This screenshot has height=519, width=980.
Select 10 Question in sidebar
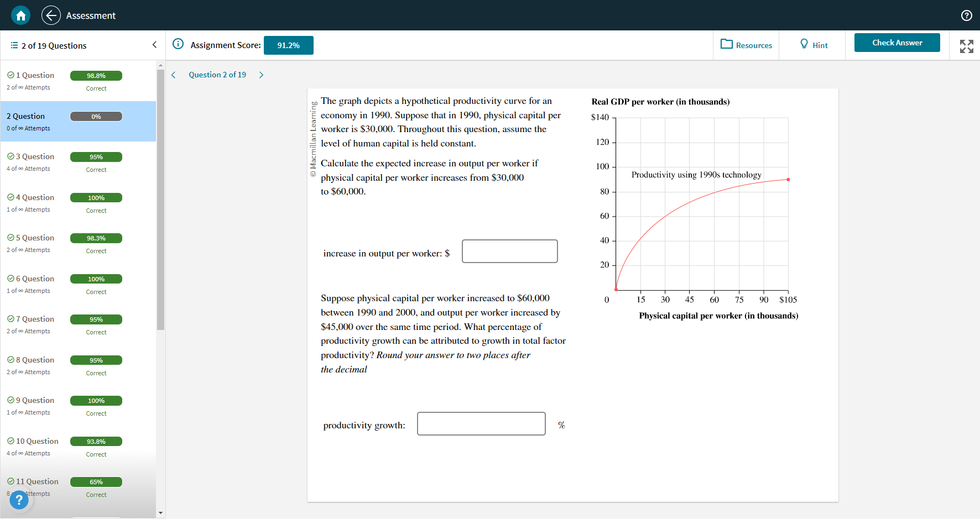pyautogui.click(x=78, y=447)
